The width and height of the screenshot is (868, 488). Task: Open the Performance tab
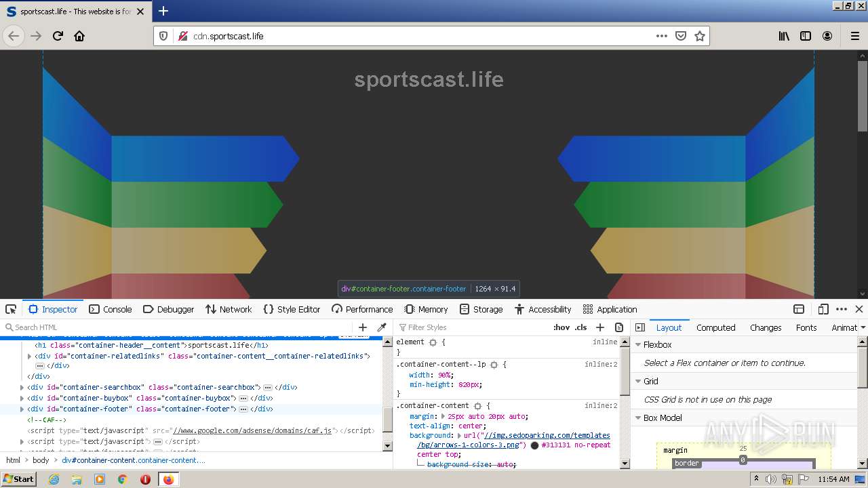click(x=362, y=309)
